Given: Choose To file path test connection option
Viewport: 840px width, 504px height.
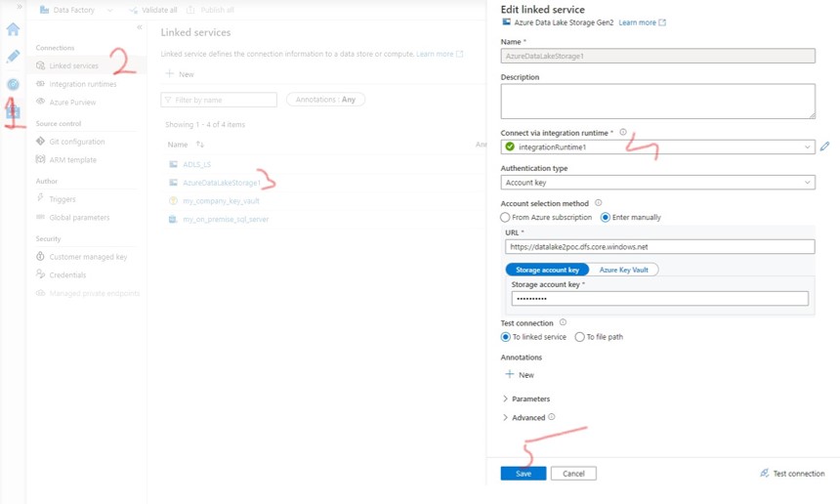Looking at the screenshot, I should click(x=580, y=337).
